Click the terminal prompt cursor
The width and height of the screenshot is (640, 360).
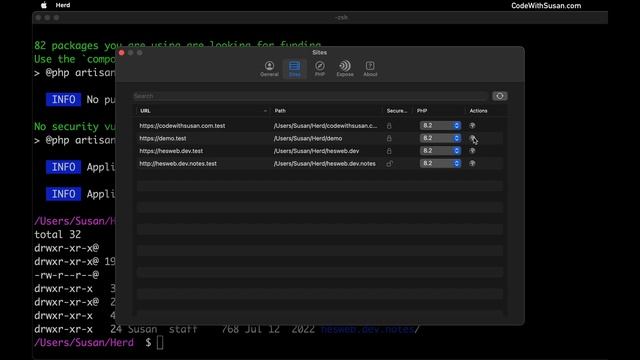click(160, 343)
